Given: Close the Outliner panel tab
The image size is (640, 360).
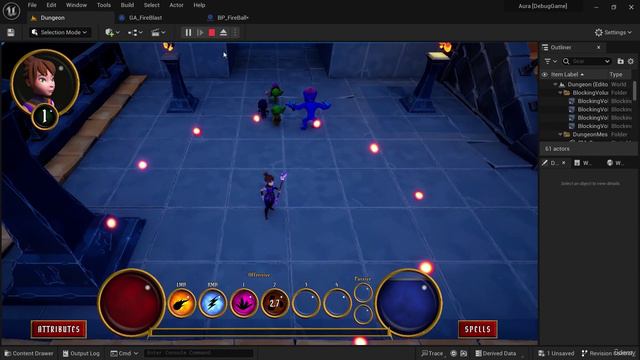Looking at the screenshot, I should pos(598,48).
